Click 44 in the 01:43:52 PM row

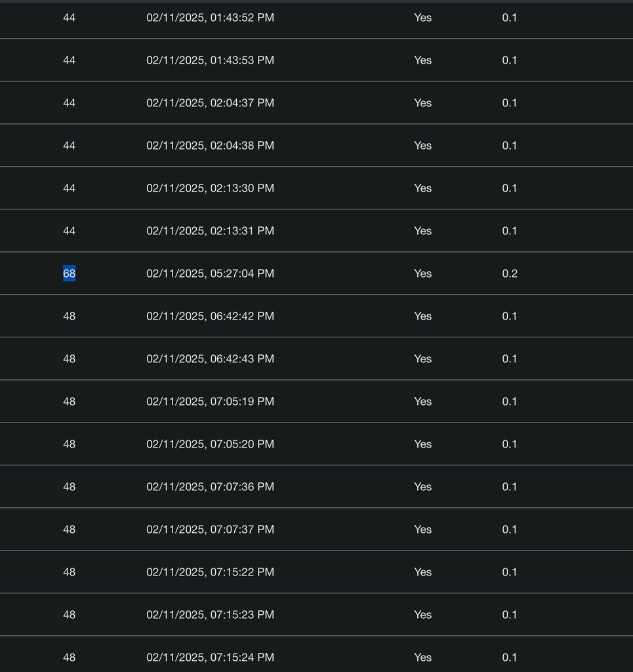[x=69, y=18]
